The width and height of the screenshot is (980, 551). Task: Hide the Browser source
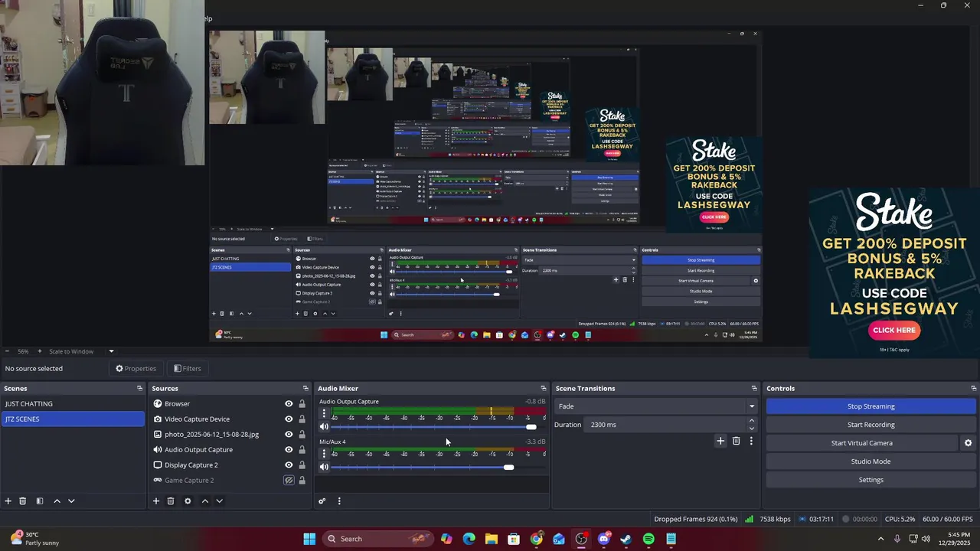coord(289,404)
